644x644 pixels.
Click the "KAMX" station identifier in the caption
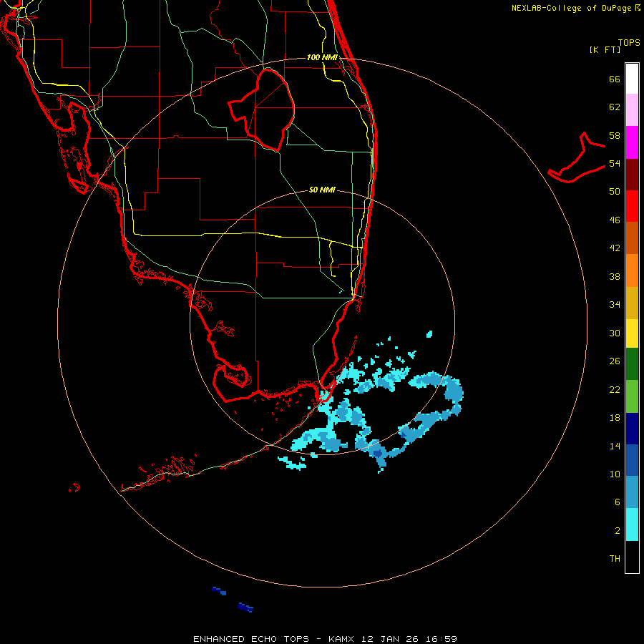pyautogui.click(x=343, y=639)
